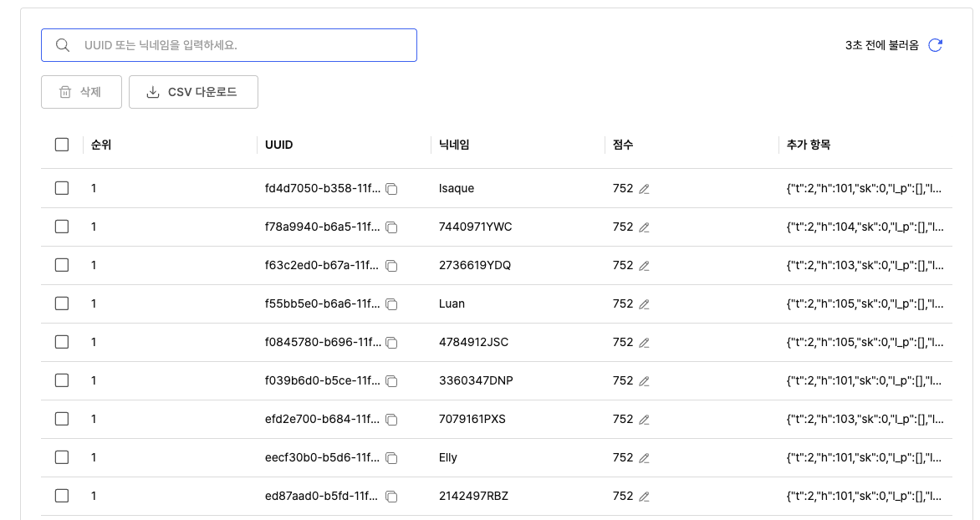Click the 점수 column header
This screenshot has height=520, width=980.
pyautogui.click(x=623, y=145)
